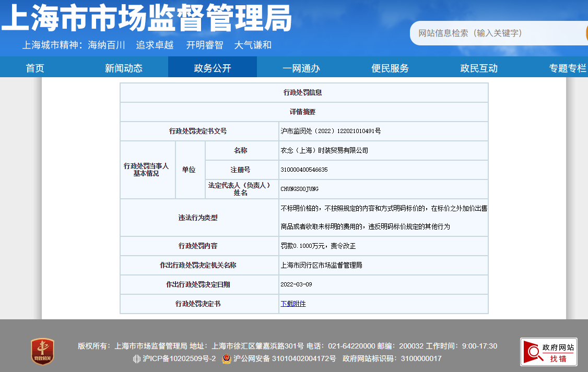588x372 pixels.
Task: Click the slogan text 海纳百川
Action: pos(107,45)
